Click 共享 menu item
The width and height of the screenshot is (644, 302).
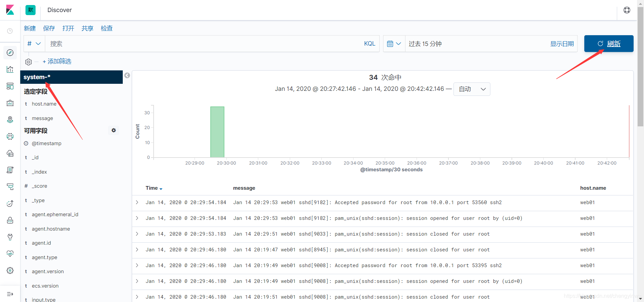coord(88,28)
